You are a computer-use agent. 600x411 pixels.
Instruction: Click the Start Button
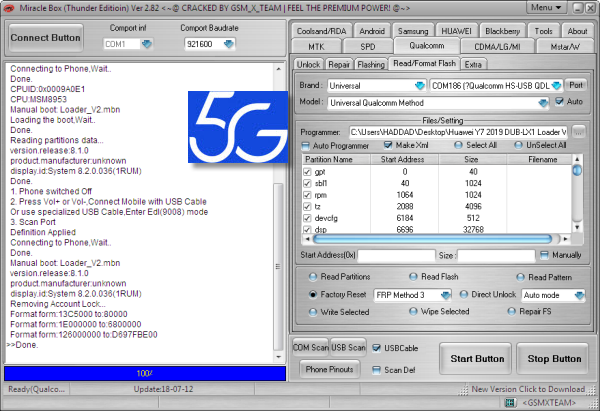pos(476,359)
